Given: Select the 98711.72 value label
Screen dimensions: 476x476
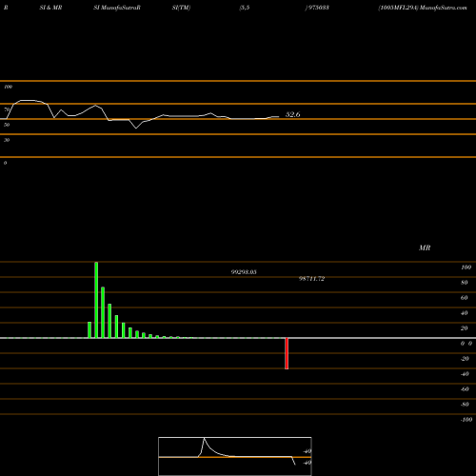Looking at the screenshot, I should point(311,279).
